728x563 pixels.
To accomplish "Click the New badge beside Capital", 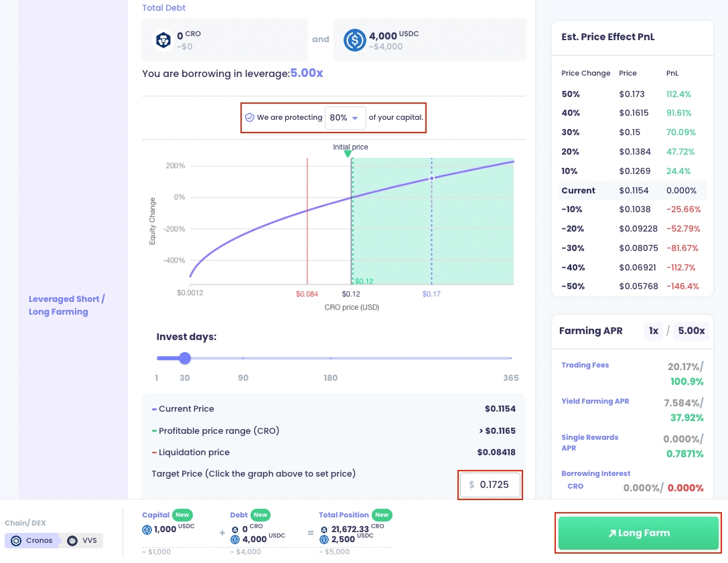I will [x=182, y=515].
